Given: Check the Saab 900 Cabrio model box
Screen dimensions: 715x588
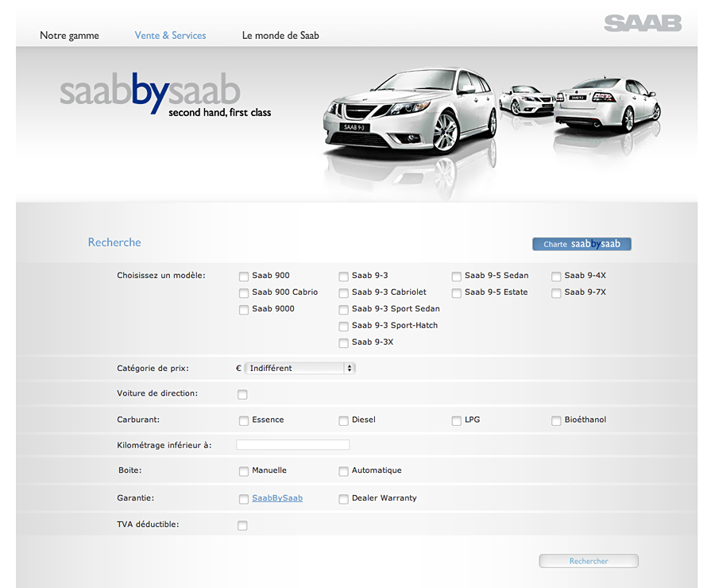Looking at the screenshot, I should click(244, 293).
